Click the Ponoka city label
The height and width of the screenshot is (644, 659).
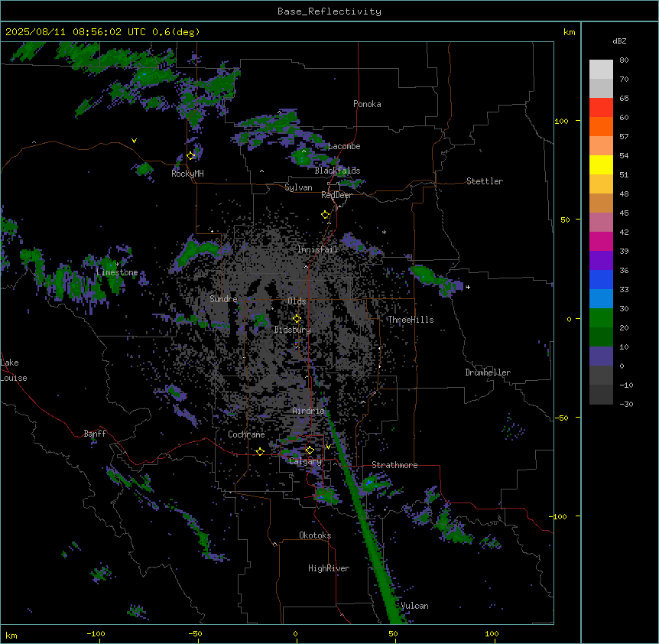coord(367,104)
